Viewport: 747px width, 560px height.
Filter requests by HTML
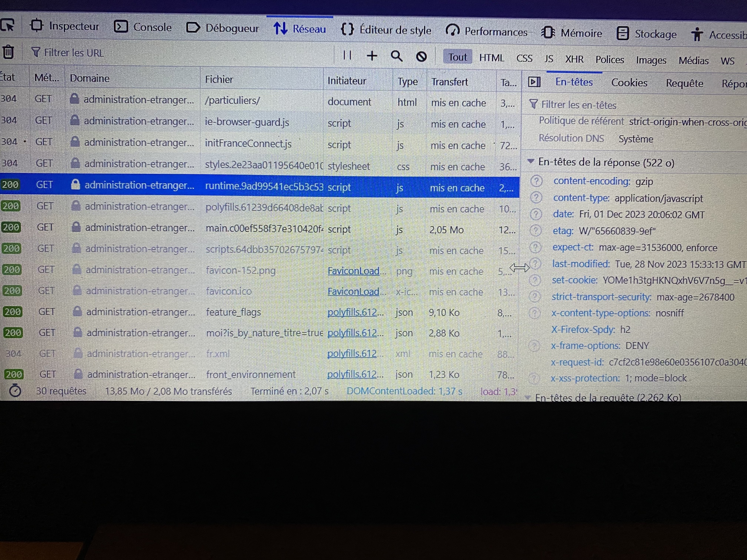[491, 58]
